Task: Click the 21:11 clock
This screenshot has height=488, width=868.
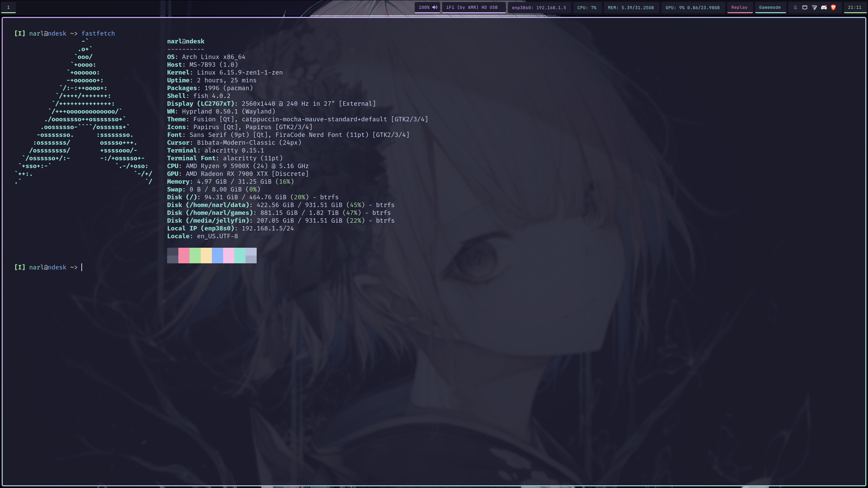Action: pyautogui.click(x=854, y=7)
